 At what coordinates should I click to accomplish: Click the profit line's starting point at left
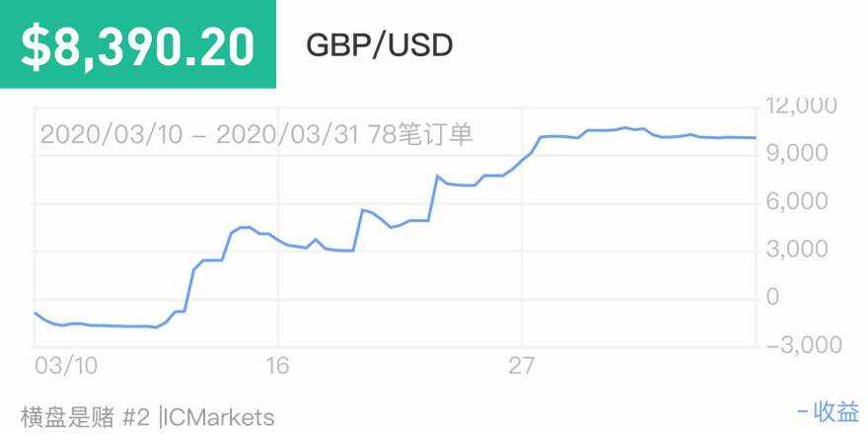point(36,313)
